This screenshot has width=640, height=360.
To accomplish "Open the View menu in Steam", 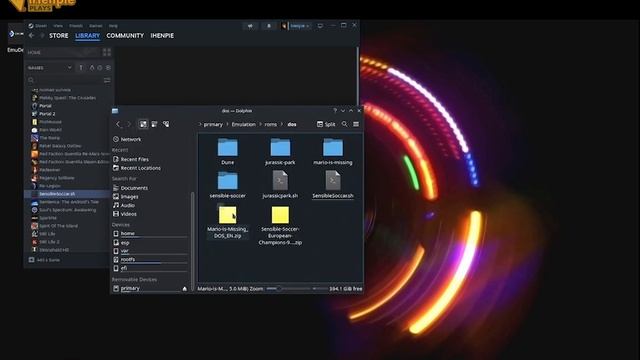I will [x=58, y=26].
